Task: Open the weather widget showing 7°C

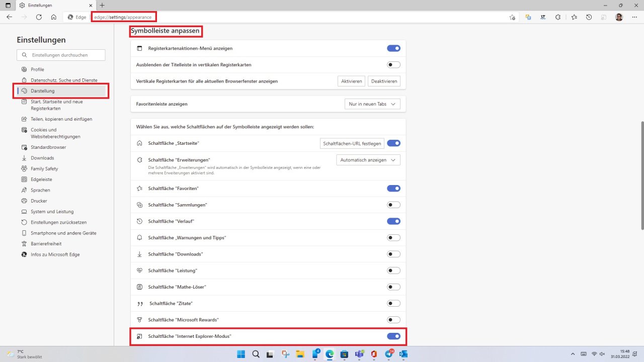Action: (24, 354)
